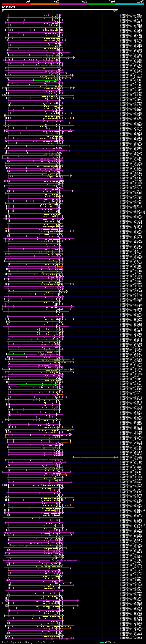Select hit UniRef100_A2Y786
The image size is (146, 644).
pyautogui.click(x=131, y=145)
